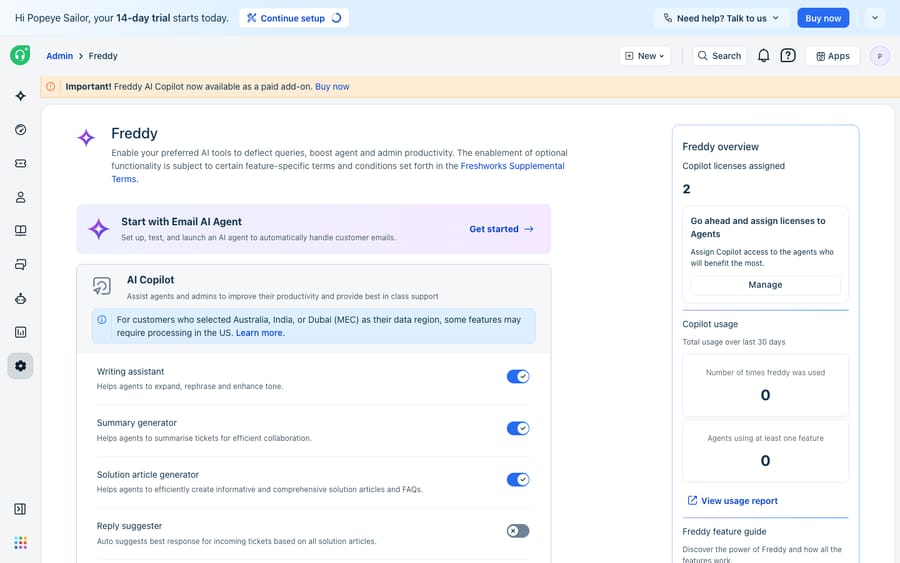Click the Freshdesk headset logo icon
Screen dimensions: 900x563
pyautogui.click(x=20, y=55)
